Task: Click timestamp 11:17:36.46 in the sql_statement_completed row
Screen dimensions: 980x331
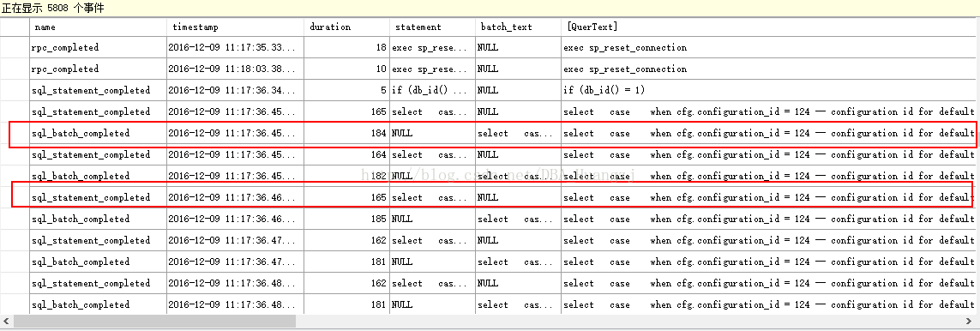Action: pos(231,197)
